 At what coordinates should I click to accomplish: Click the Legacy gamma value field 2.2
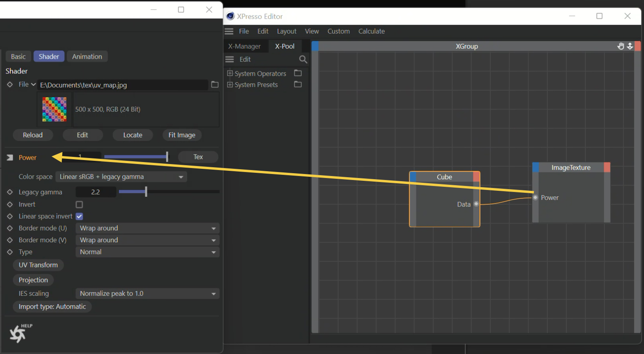95,192
